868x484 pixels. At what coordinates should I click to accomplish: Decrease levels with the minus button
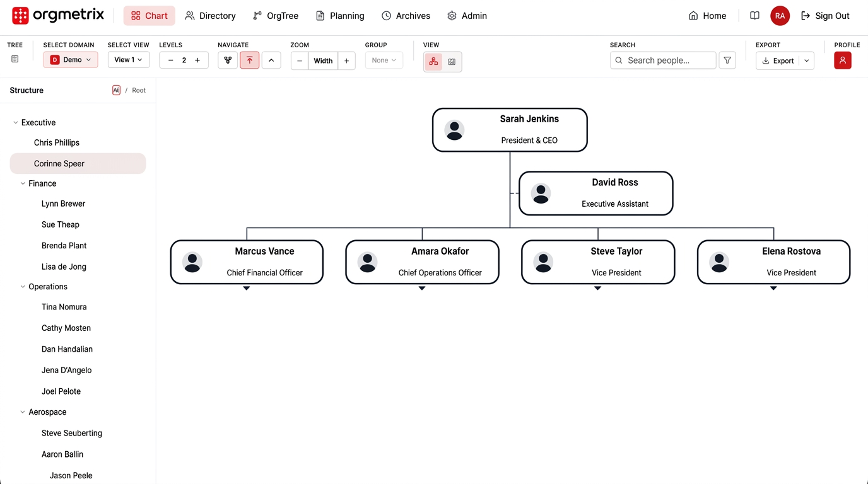[x=170, y=60]
